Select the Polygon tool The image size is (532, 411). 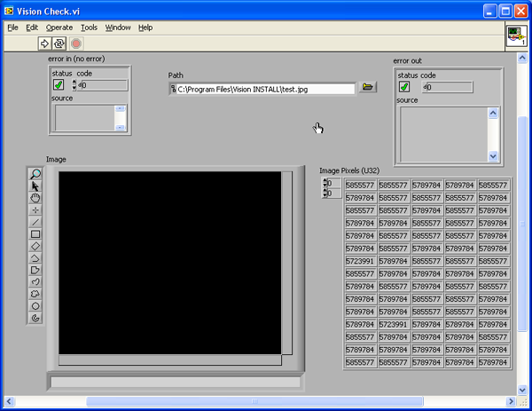35,270
